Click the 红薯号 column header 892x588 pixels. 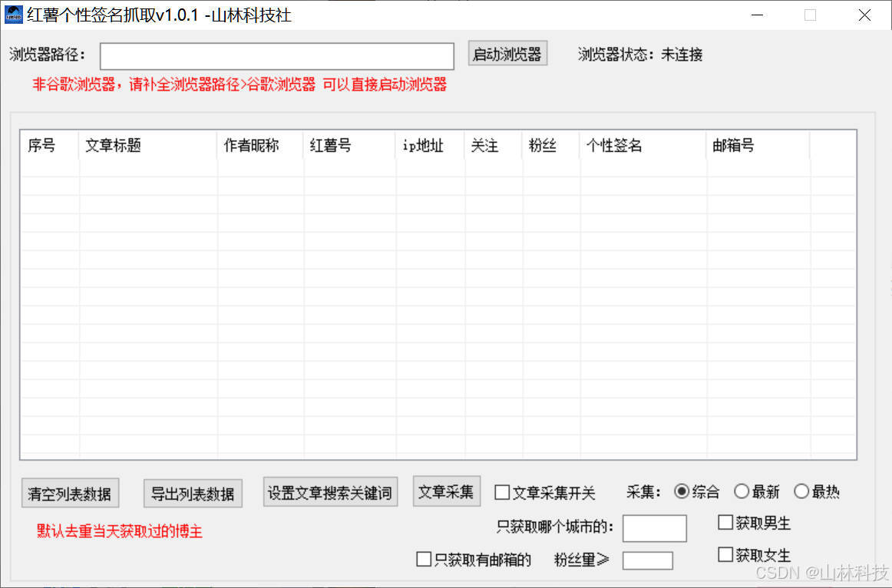[350, 146]
